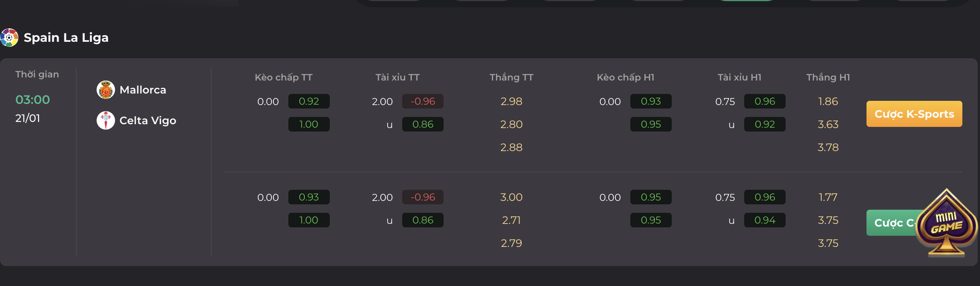This screenshot has height=286, width=980.
Task: Choose the 1.86 Thắng H1 odds
Action: [828, 101]
